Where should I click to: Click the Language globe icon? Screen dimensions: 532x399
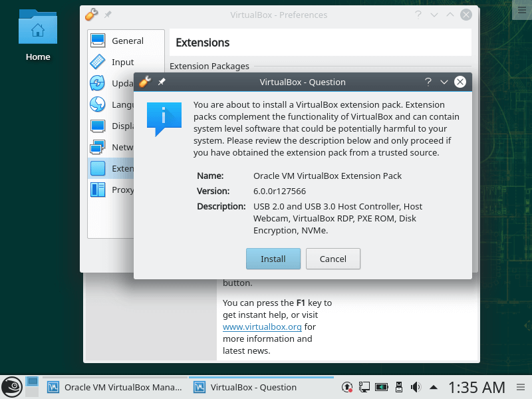point(97,104)
